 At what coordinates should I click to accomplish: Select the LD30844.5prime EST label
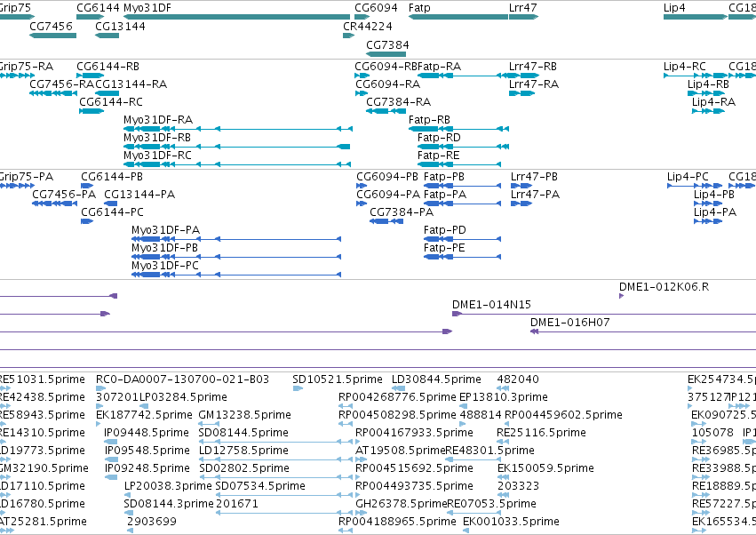coord(436,379)
